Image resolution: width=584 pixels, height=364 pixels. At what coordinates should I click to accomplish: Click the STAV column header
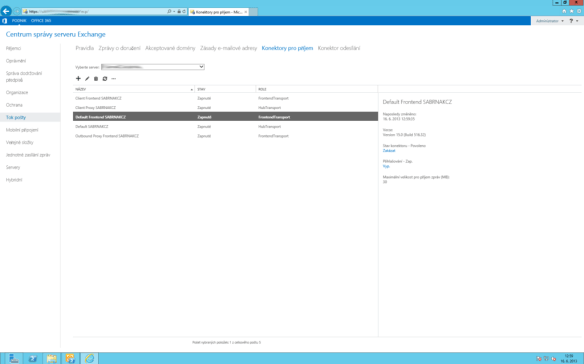tap(225, 89)
